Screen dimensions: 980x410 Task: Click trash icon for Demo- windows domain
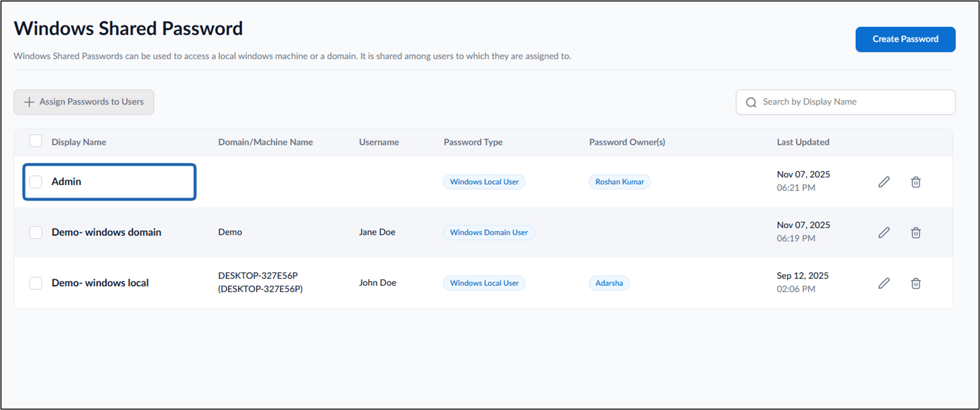point(916,233)
